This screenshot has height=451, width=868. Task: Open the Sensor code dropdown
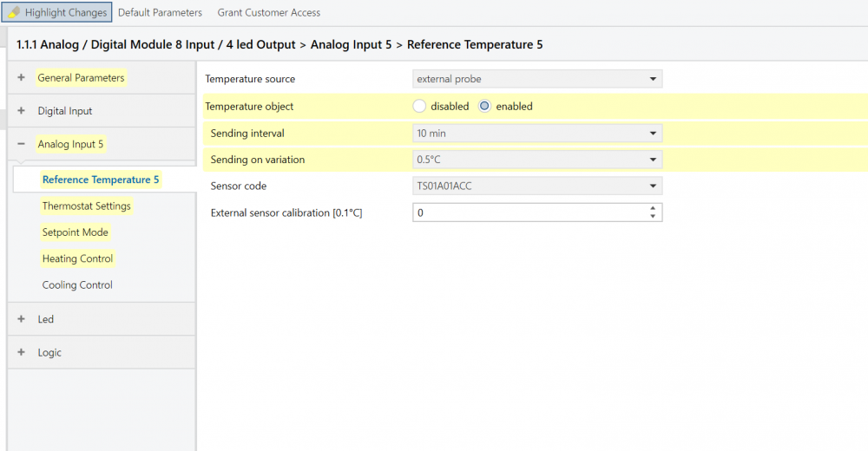pyautogui.click(x=536, y=186)
